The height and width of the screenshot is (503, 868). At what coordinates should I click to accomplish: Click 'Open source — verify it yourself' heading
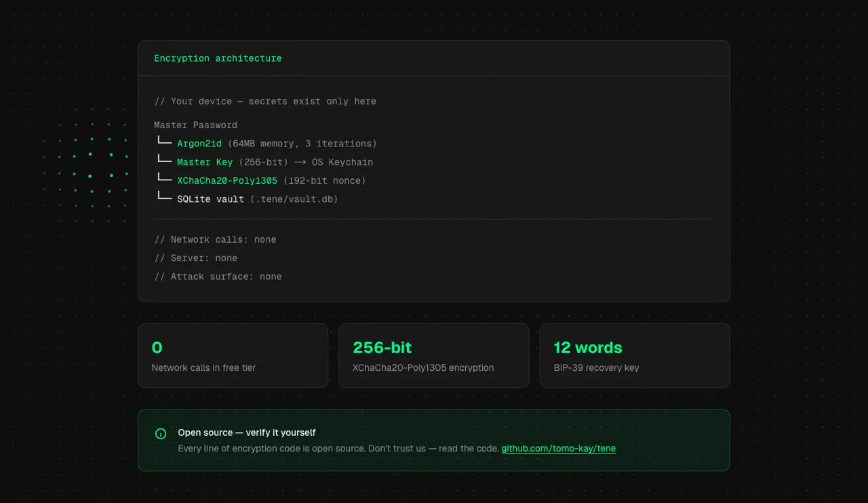pos(247,432)
